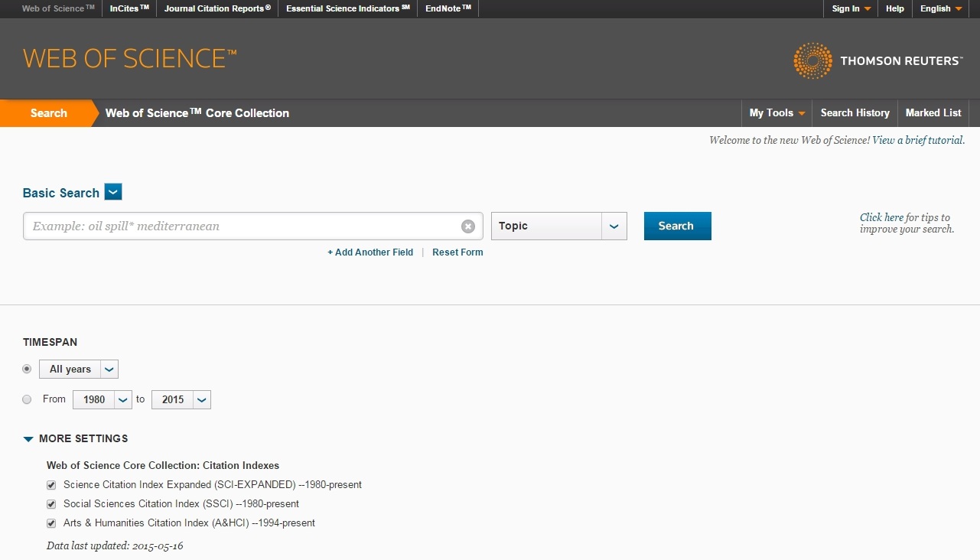Image resolution: width=980 pixels, height=560 pixels.
Task: Click the Web of Science logo
Action: pos(130,59)
